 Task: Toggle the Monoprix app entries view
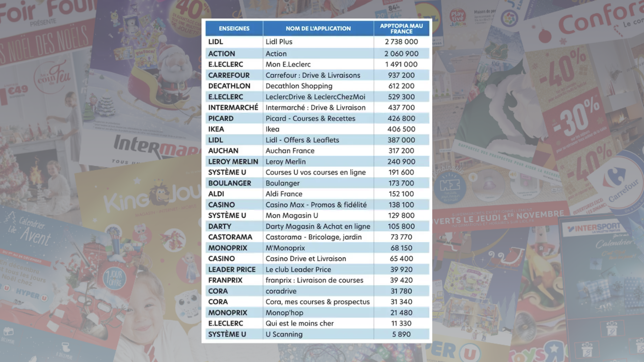click(x=227, y=247)
